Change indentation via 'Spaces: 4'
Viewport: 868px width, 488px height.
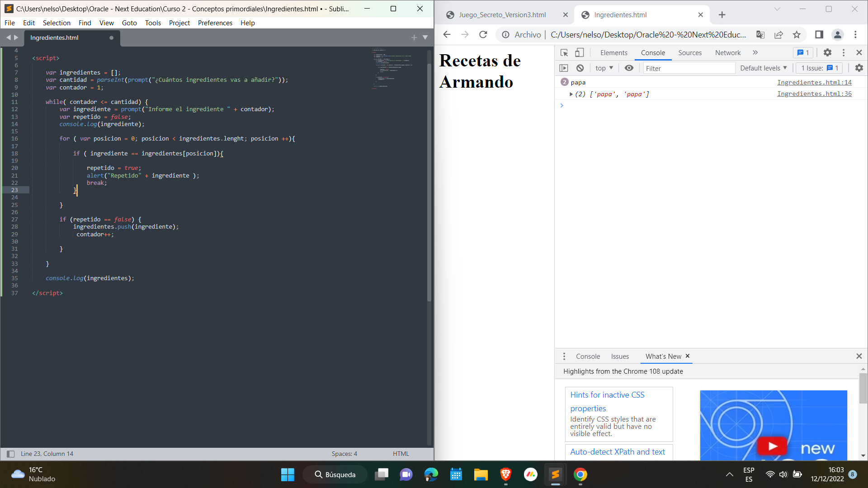click(x=344, y=454)
